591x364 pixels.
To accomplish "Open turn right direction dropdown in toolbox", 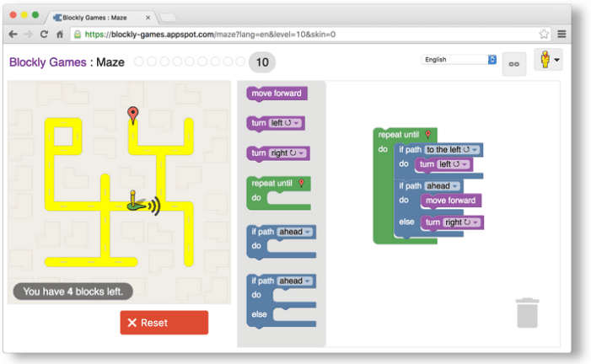I will pos(288,153).
